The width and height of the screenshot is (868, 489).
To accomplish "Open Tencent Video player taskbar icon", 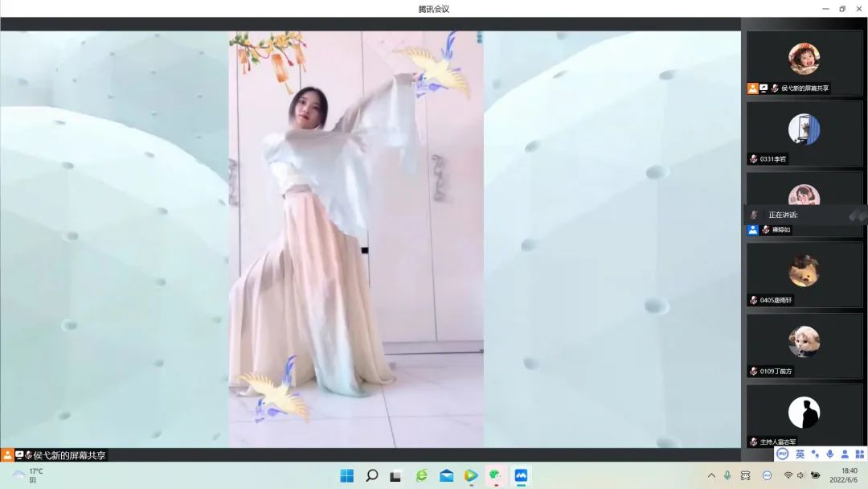I will pos(471,475).
